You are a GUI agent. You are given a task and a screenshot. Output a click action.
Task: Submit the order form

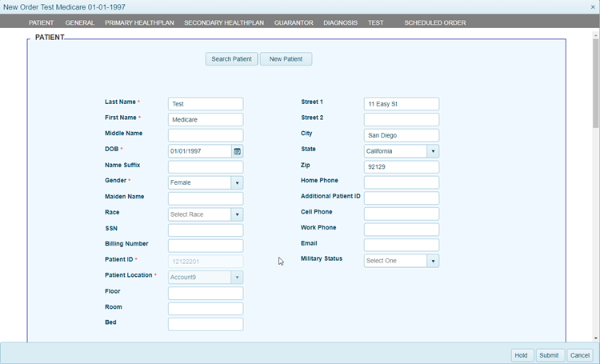pos(549,355)
